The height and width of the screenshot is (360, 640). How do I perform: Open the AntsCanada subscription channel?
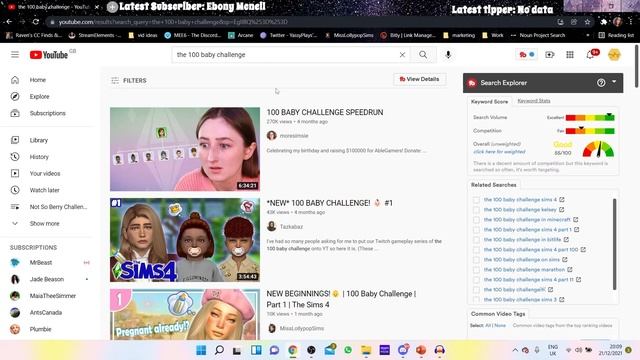(x=46, y=313)
